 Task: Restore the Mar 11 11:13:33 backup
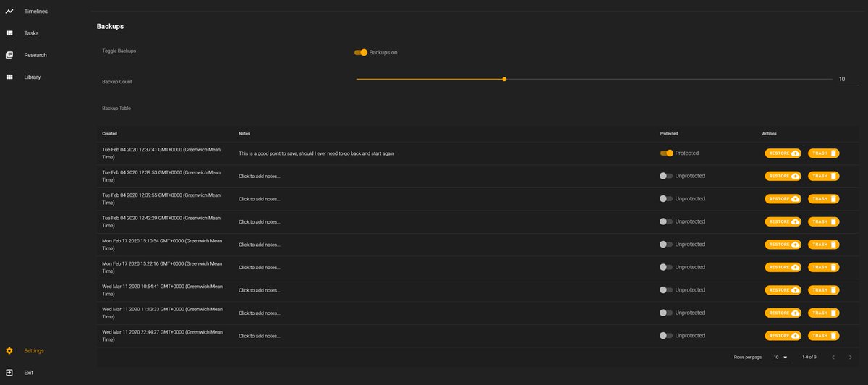(x=783, y=313)
